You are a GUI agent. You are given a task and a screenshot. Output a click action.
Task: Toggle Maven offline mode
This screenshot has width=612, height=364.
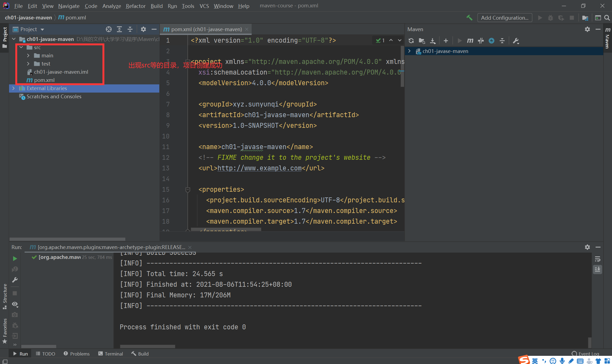481,41
